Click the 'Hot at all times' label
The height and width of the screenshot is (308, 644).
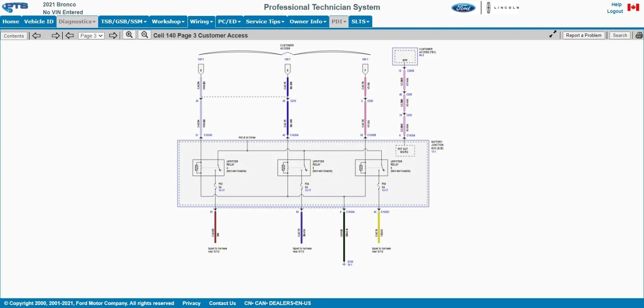247,137
